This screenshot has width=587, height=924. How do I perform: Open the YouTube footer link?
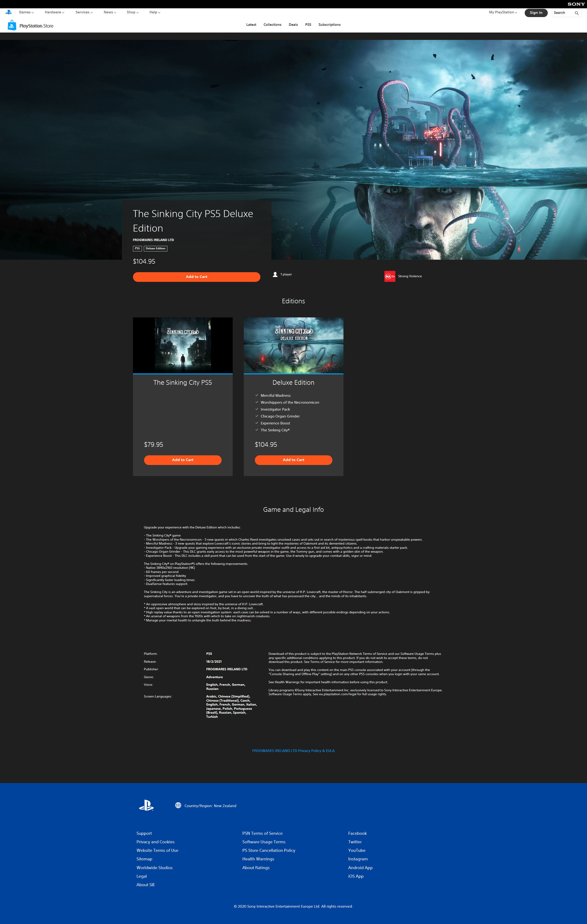pyautogui.click(x=357, y=850)
